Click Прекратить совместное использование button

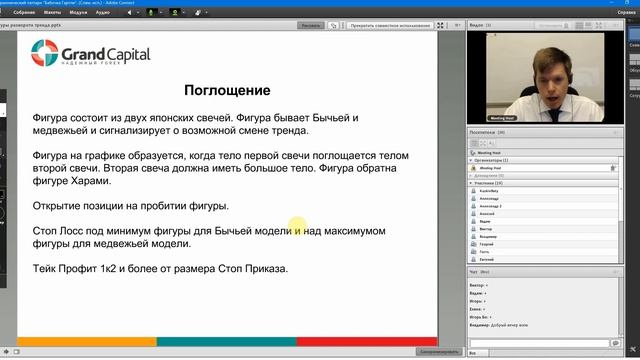(x=390, y=25)
